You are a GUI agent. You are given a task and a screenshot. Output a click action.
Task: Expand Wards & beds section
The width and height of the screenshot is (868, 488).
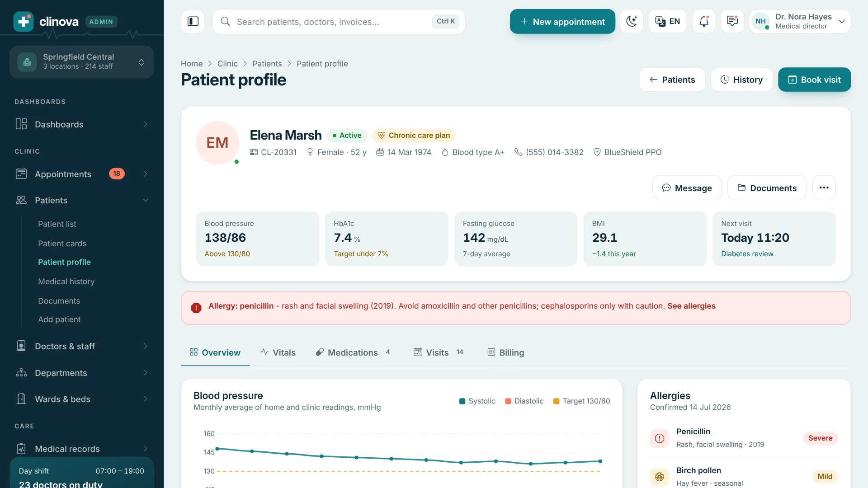pos(81,399)
